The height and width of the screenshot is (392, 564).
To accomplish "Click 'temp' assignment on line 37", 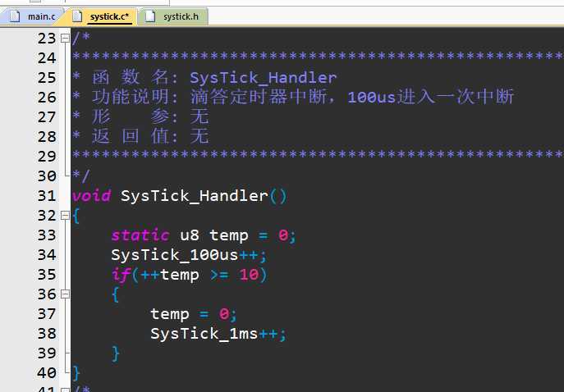I will pos(170,314).
